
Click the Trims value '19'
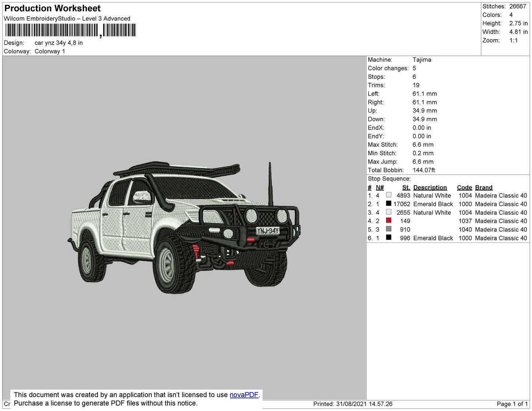(416, 85)
